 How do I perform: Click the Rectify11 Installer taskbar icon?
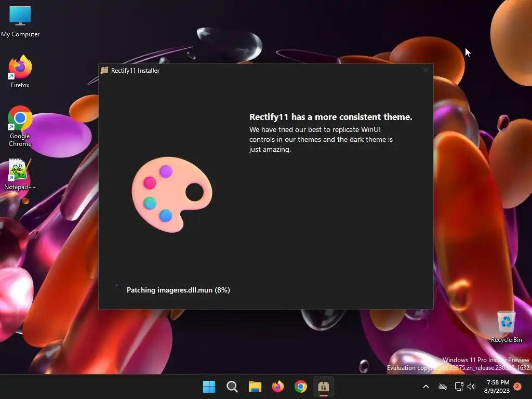click(323, 387)
